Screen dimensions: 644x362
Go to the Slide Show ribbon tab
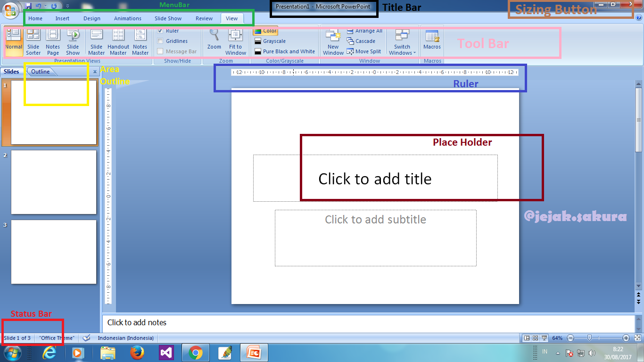tap(168, 18)
